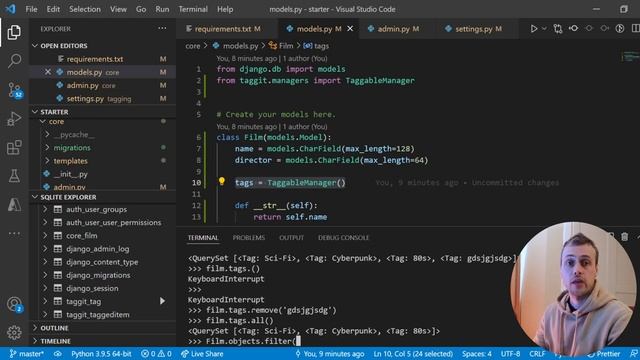Screen dimensions: 640x360
Task: Open the File menu
Action: coord(31,9)
